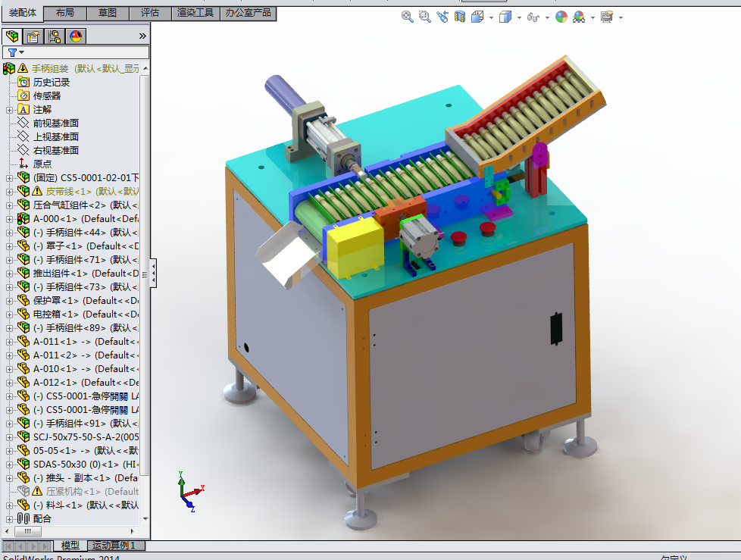Open the DisplayManager tab icon

pos(76,36)
